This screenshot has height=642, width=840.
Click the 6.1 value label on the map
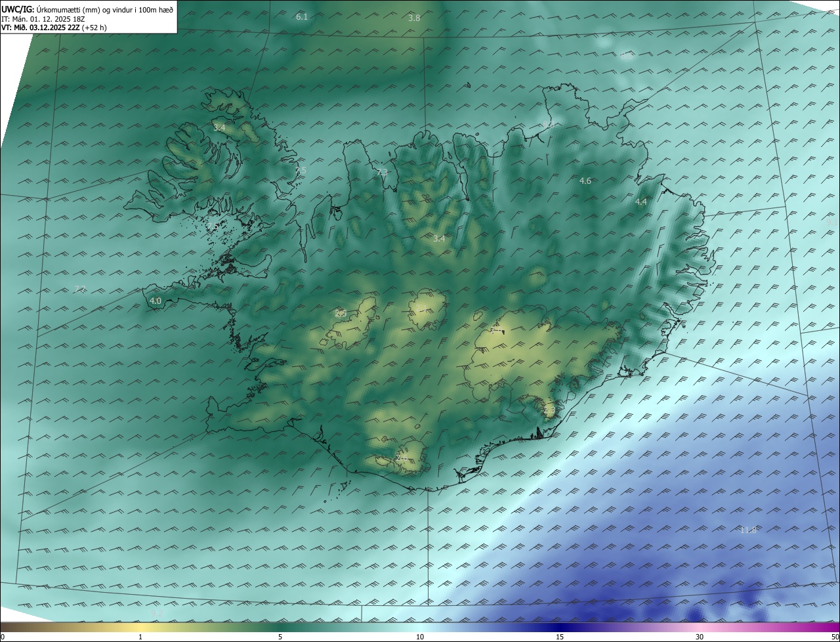[x=302, y=16]
